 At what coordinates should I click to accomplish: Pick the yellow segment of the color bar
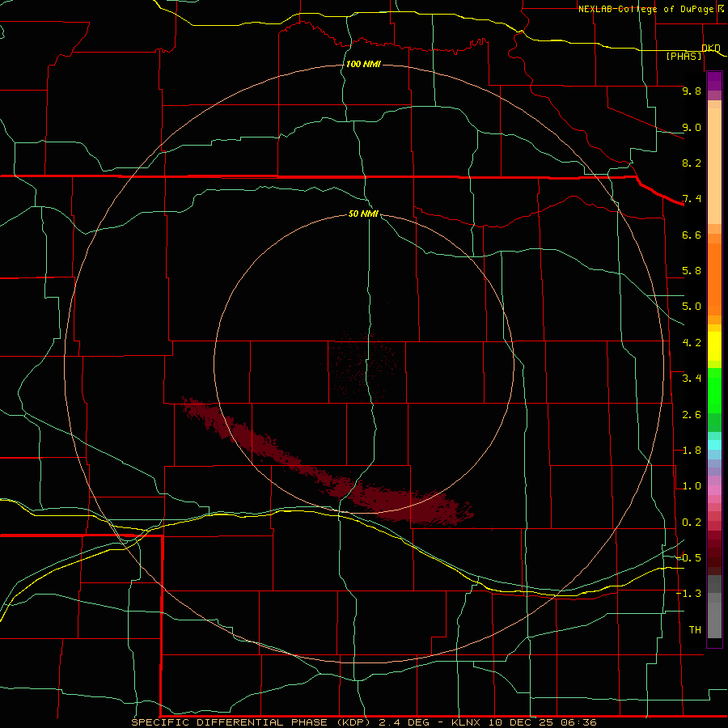tap(714, 346)
